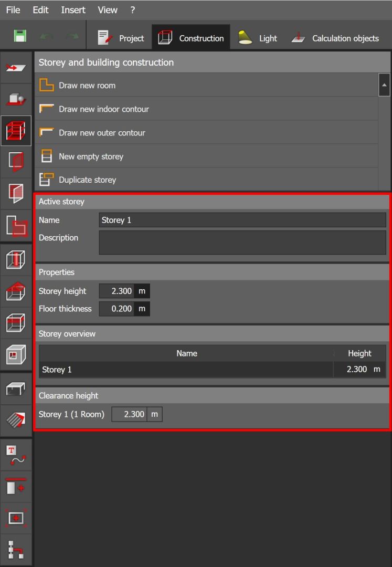Click the list's scroll-up arrow
392x567 pixels.
[384, 85]
